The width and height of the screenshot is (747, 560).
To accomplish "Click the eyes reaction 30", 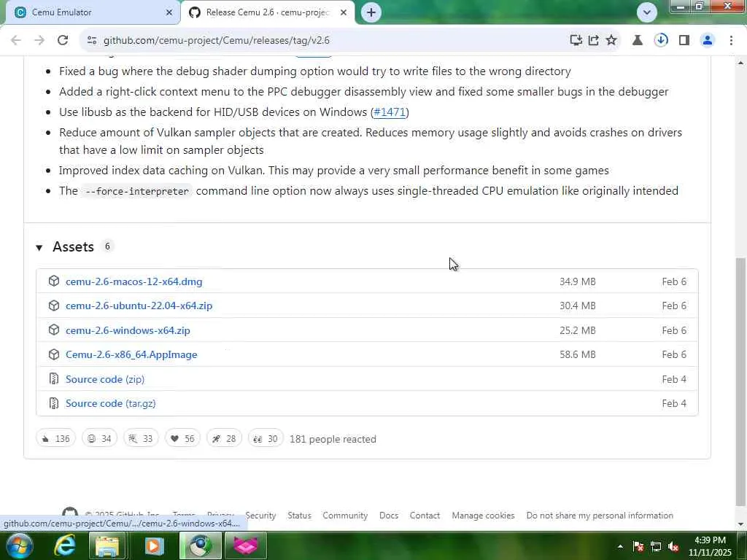I will tap(266, 438).
